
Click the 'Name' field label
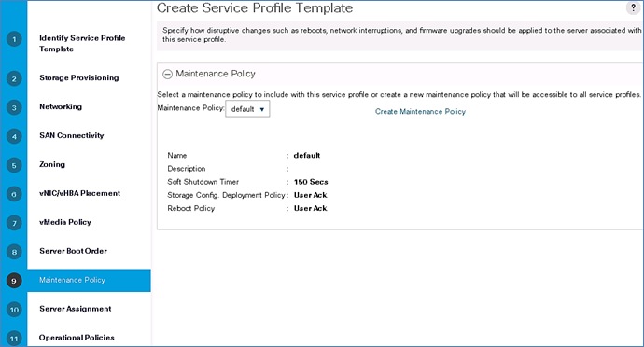pos(177,155)
